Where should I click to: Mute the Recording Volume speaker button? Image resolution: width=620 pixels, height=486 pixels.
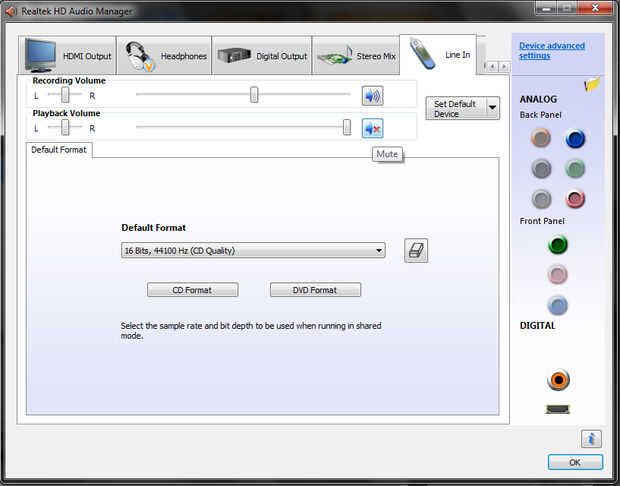click(x=372, y=96)
